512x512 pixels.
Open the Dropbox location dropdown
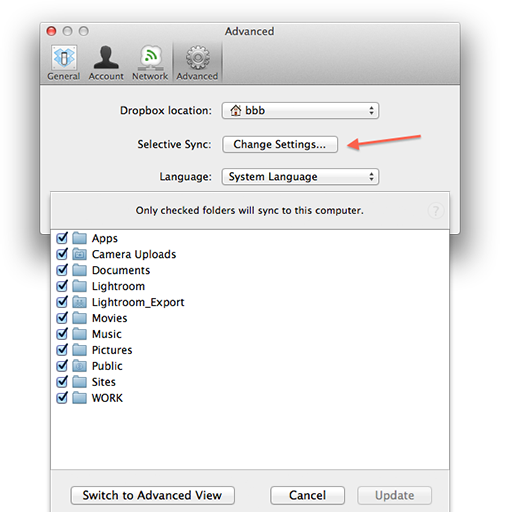pos(300,111)
